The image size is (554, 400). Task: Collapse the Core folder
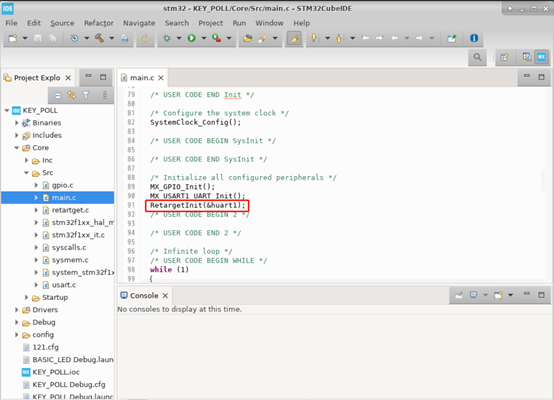(16, 148)
